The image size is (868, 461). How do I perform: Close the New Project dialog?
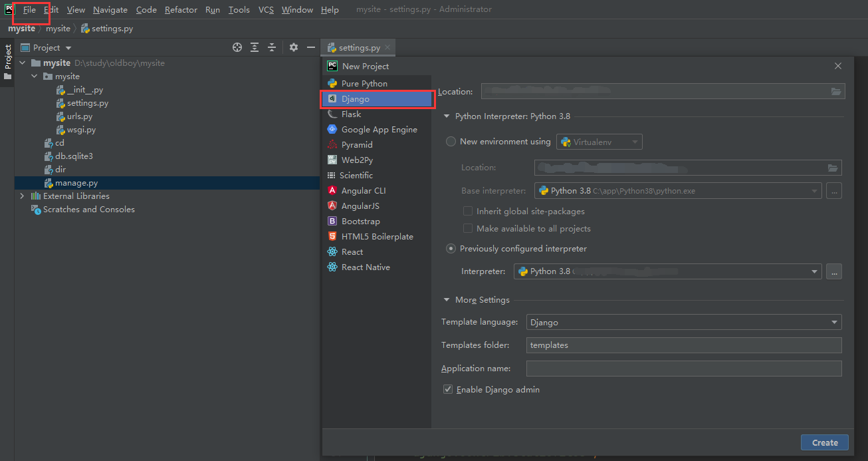click(837, 66)
